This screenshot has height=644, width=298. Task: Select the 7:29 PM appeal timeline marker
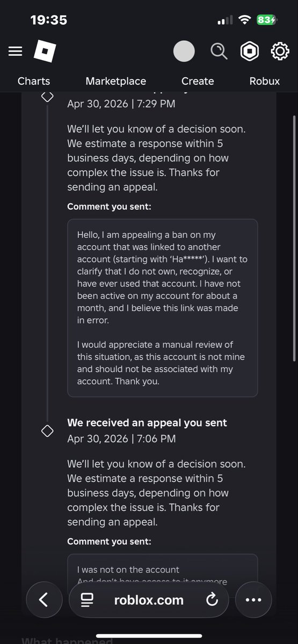(x=47, y=96)
